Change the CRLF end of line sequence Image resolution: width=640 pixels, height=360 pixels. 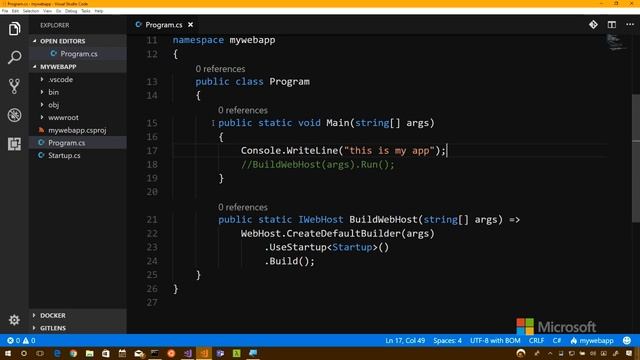click(536, 340)
